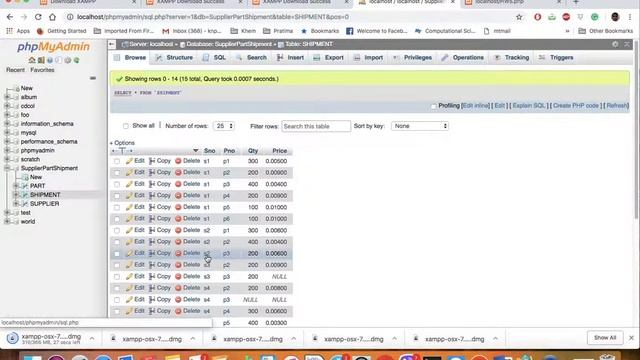Image resolution: width=640 pixels, height=360 pixels.
Task: Select the checkbox for row s1 p3
Action: click(117, 184)
